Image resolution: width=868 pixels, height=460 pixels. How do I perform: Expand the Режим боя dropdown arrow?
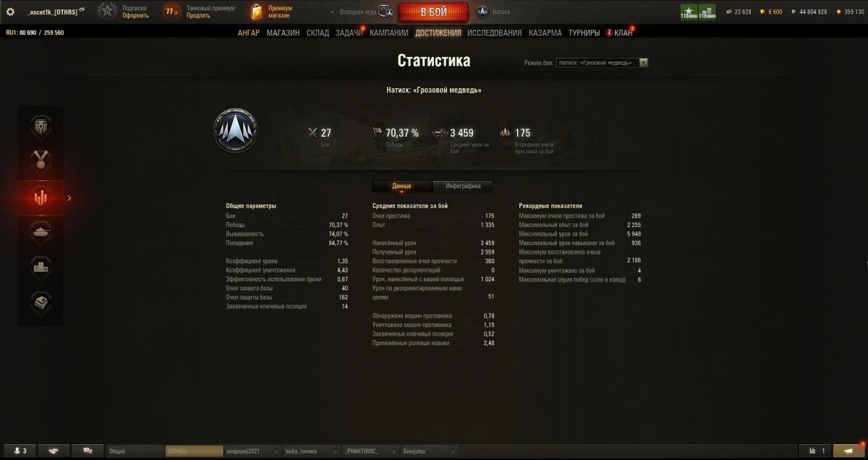pyautogui.click(x=644, y=63)
